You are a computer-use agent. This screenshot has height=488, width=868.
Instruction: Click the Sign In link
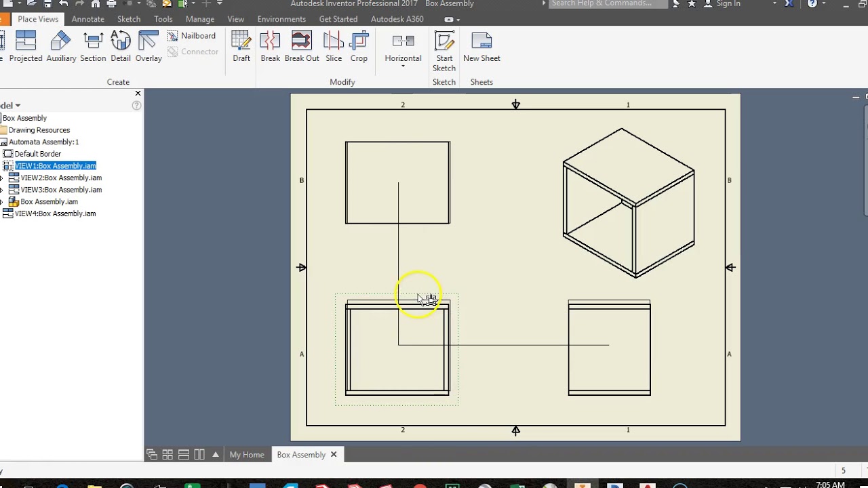tap(728, 4)
